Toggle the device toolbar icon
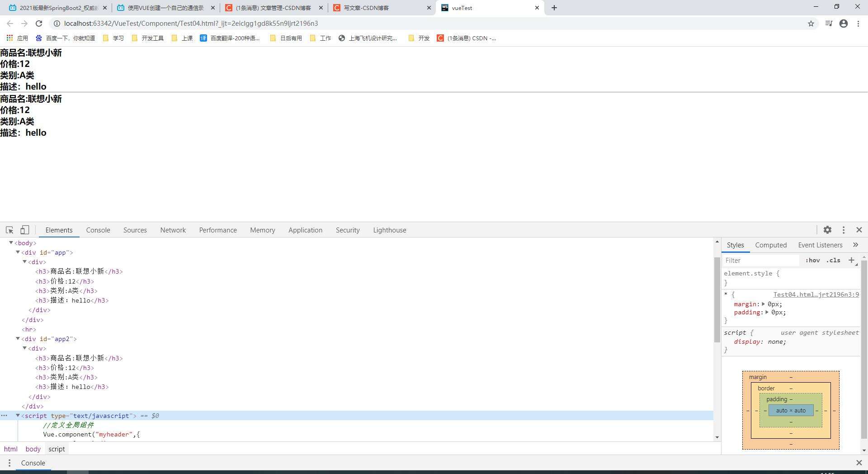The image size is (868, 474). [24, 230]
